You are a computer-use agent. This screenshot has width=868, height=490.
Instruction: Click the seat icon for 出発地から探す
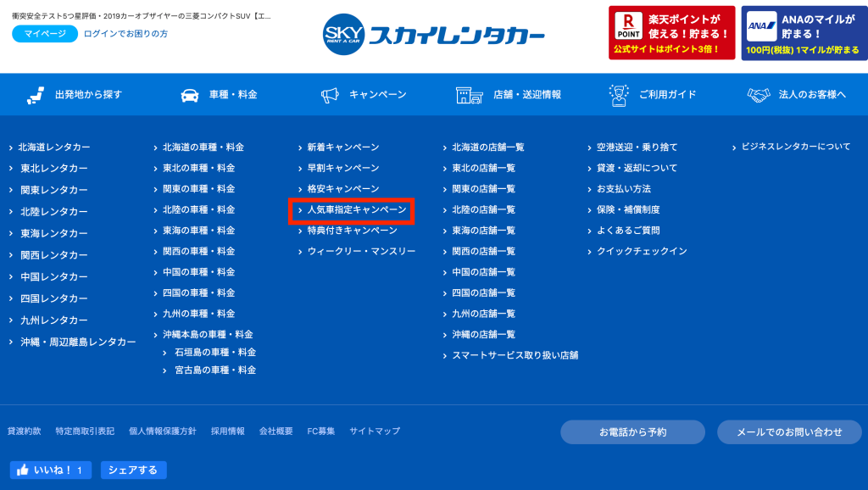(36, 95)
